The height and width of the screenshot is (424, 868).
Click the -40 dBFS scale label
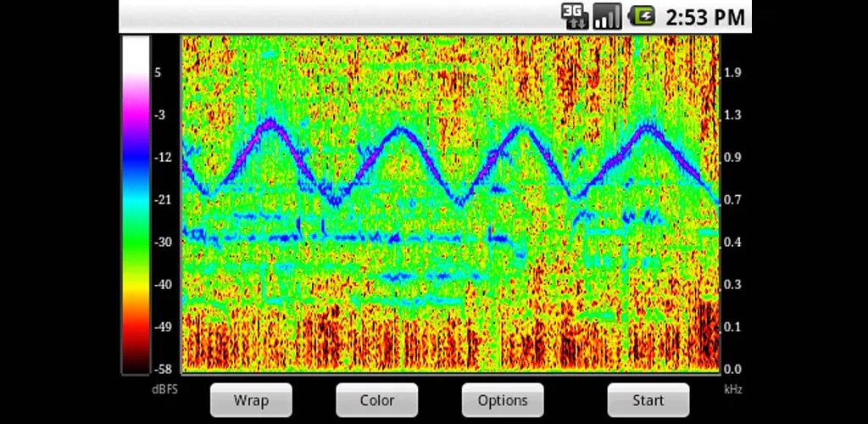click(x=162, y=285)
